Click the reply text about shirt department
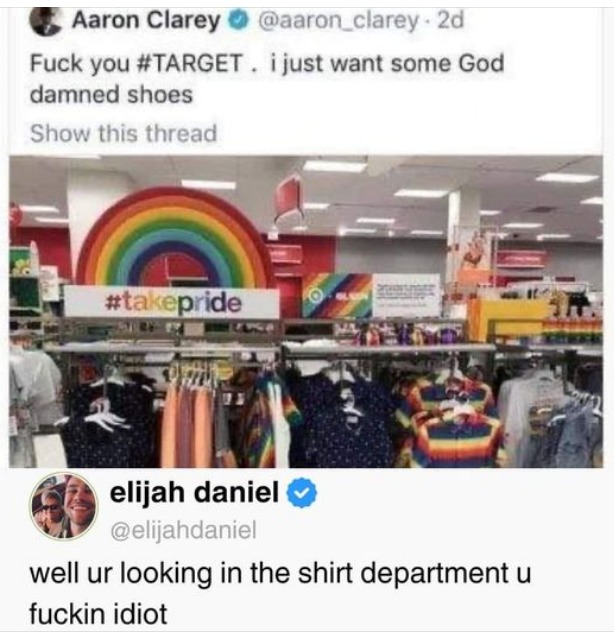 coord(279,593)
